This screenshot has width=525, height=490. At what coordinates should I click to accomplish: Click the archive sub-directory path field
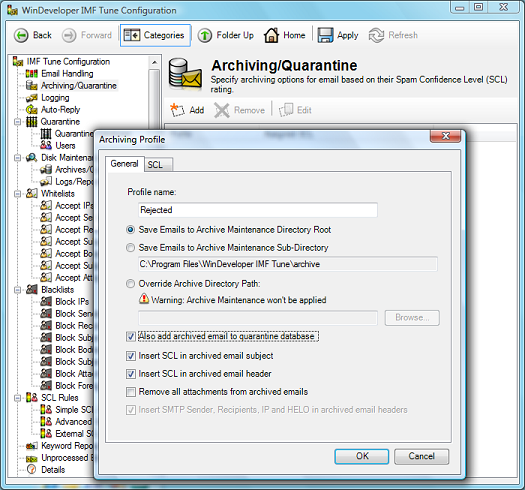pyautogui.click(x=288, y=264)
